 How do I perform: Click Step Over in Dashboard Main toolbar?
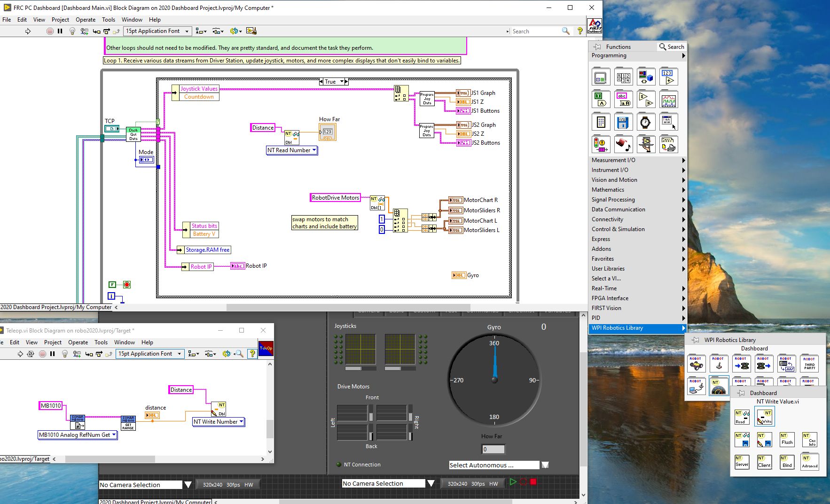click(x=107, y=31)
